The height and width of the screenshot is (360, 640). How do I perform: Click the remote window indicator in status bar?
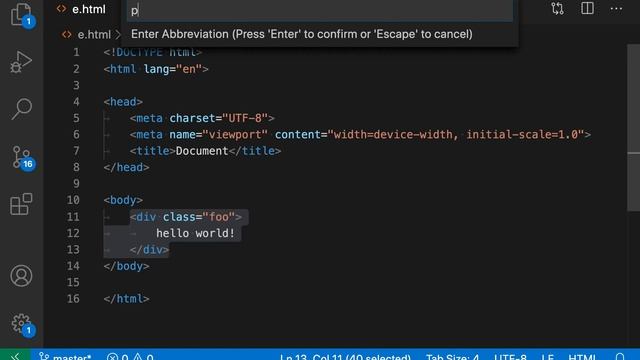coord(15,355)
